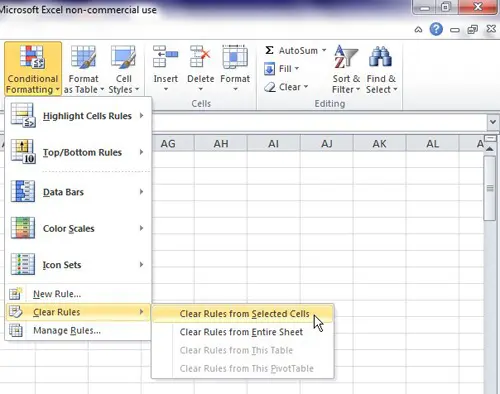Click the blue Help question mark icon
The height and width of the screenshot is (394, 500).
[x=436, y=29]
